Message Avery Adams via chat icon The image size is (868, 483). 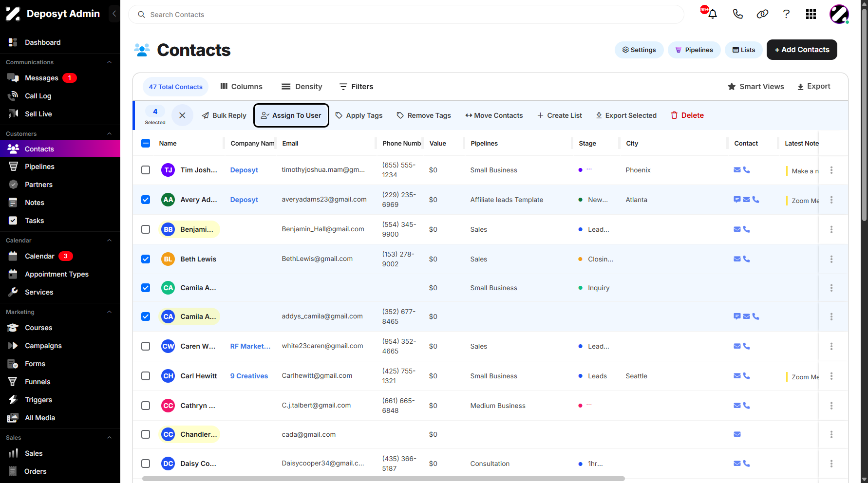click(737, 200)
